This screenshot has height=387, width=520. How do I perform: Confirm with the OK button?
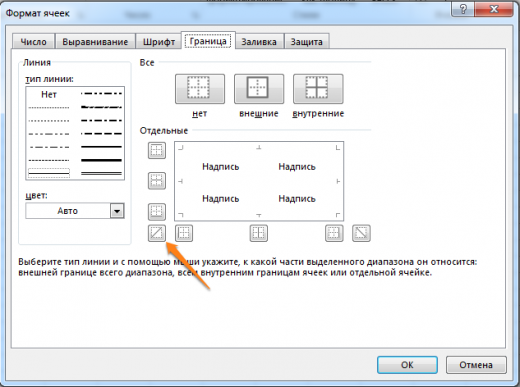(x=407, y=365)
